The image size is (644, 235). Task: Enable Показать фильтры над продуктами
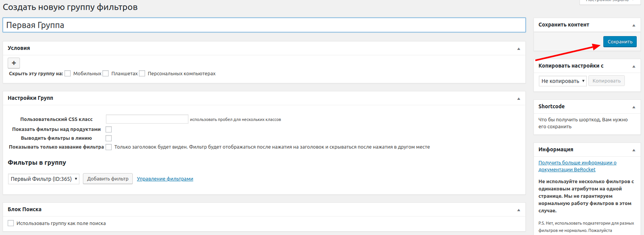coord(109,129)
